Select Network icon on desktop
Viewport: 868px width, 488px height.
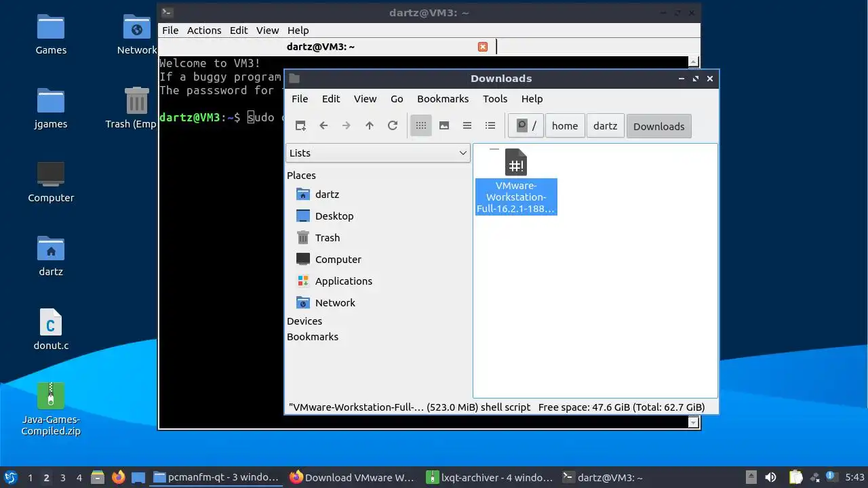pos(137,34)
